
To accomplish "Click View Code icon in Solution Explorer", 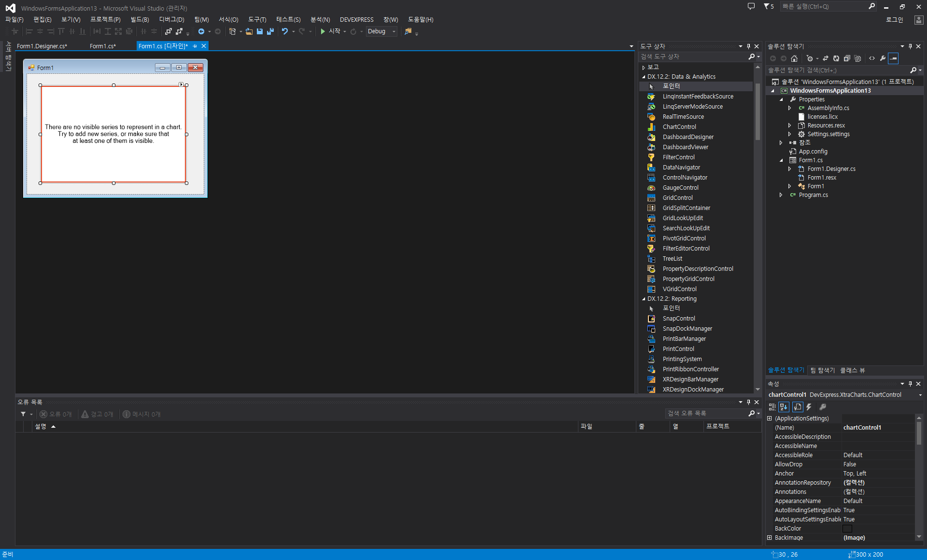I will click(872, 58).
